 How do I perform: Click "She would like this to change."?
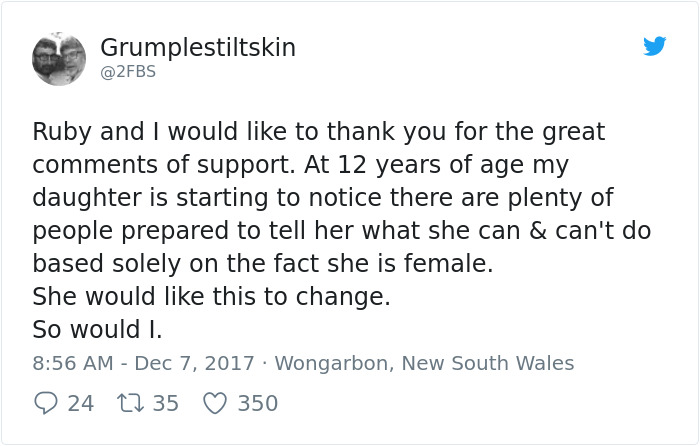tap(211, 297)
